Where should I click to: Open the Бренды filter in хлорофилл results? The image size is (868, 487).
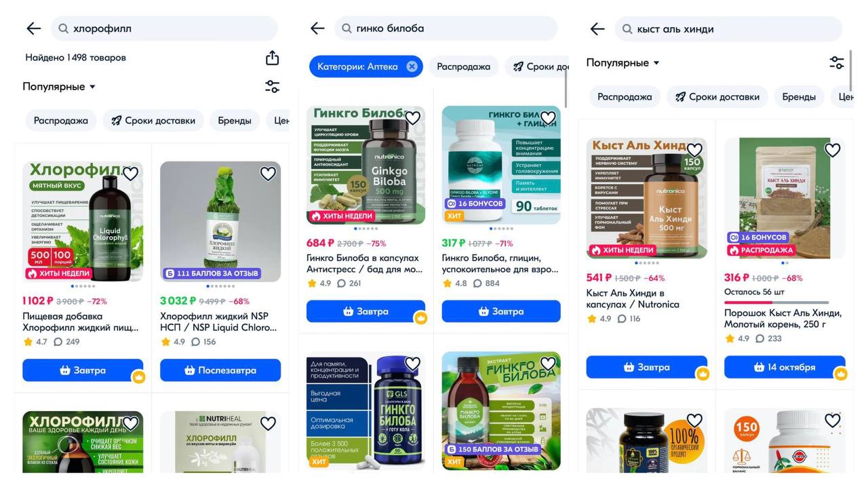[235, 121]
